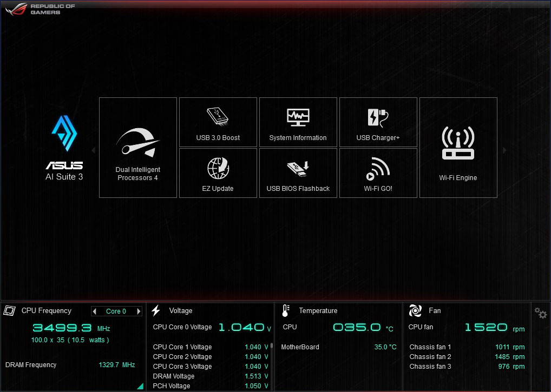551x392 pixels.
Task: Go to previous tile page arrow
Action: point(94,150)
